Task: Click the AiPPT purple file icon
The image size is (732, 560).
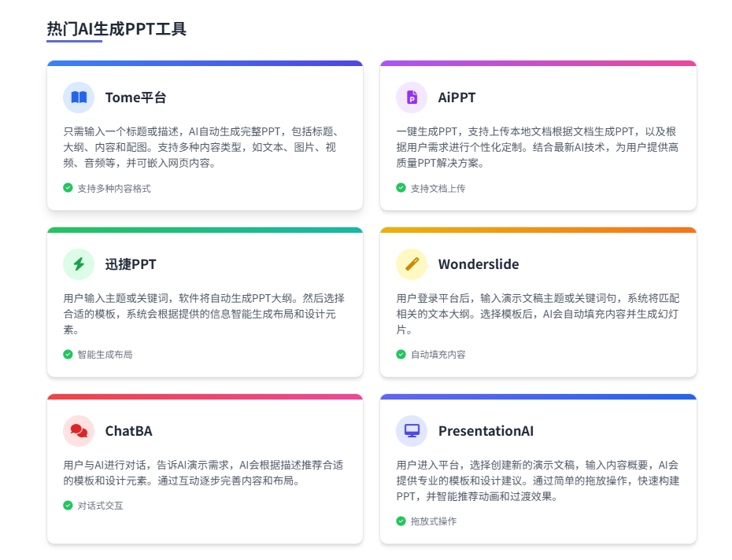Action: 412,98
